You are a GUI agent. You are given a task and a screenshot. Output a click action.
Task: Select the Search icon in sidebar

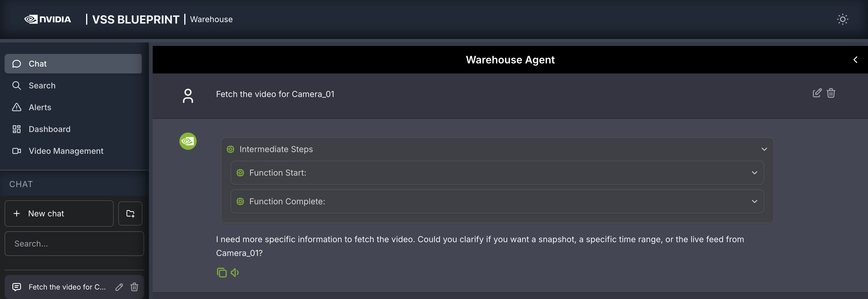[x=17, y=85]
